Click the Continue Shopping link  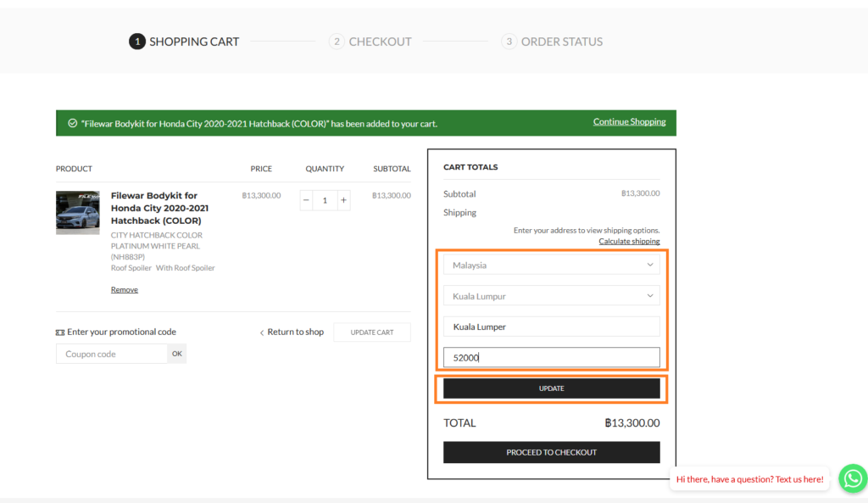click(x=630, y=122)
